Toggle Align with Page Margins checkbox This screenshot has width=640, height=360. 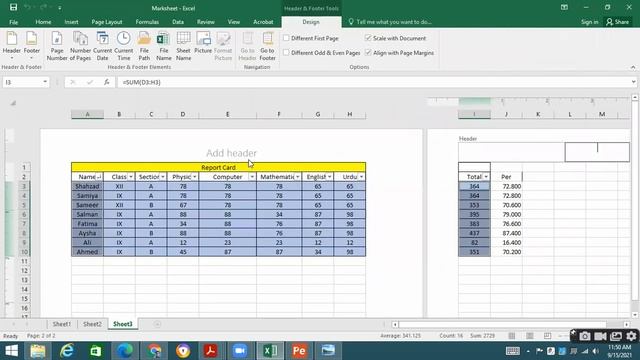coord(368,53)
